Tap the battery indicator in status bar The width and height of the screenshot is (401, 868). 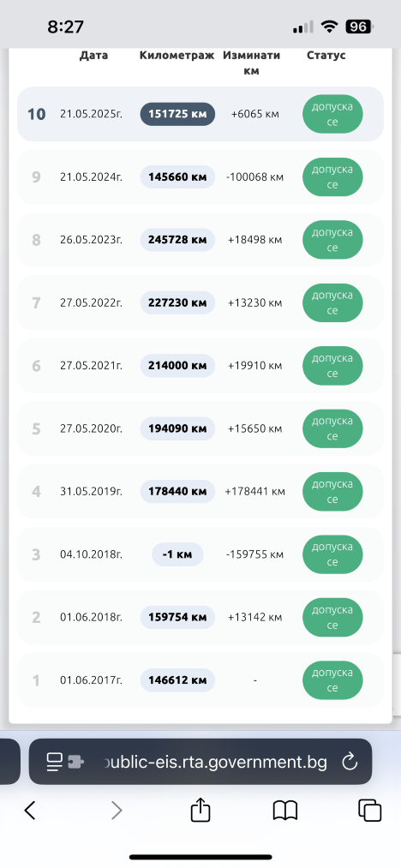(x=359, y=26)
